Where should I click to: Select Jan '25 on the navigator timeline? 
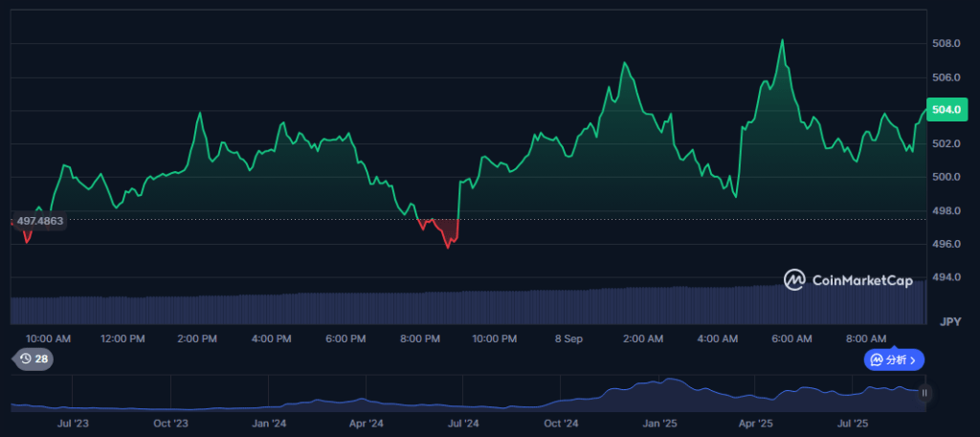659,424
